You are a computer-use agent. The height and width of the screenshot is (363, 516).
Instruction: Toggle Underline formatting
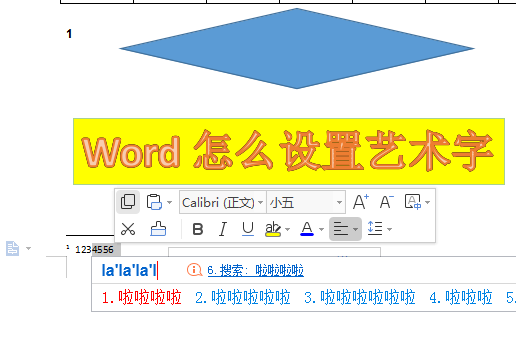[248, 229]
